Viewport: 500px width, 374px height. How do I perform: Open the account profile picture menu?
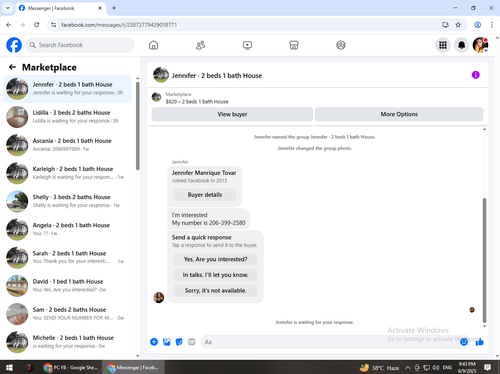click(480, 45)
